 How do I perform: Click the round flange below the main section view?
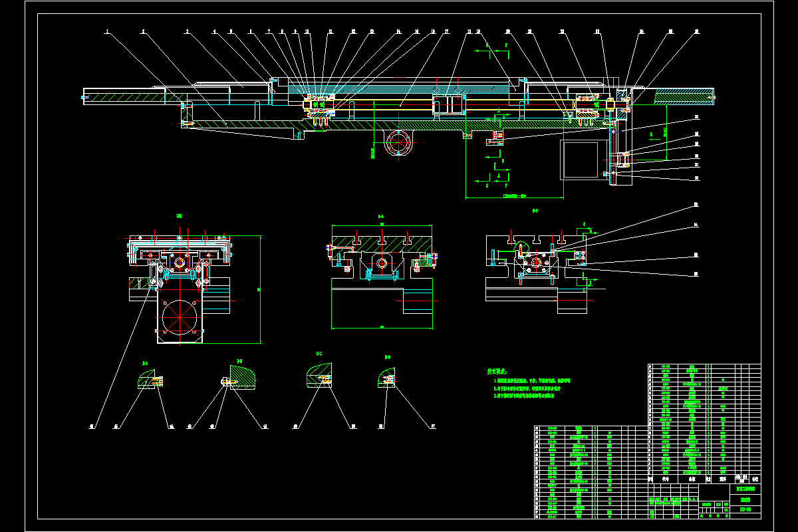pos(397,142)
